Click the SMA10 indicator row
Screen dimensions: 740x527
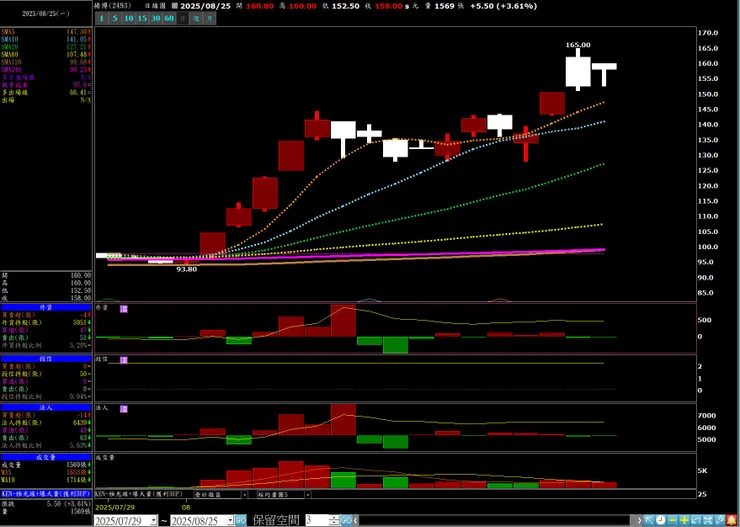coord(46,39)
